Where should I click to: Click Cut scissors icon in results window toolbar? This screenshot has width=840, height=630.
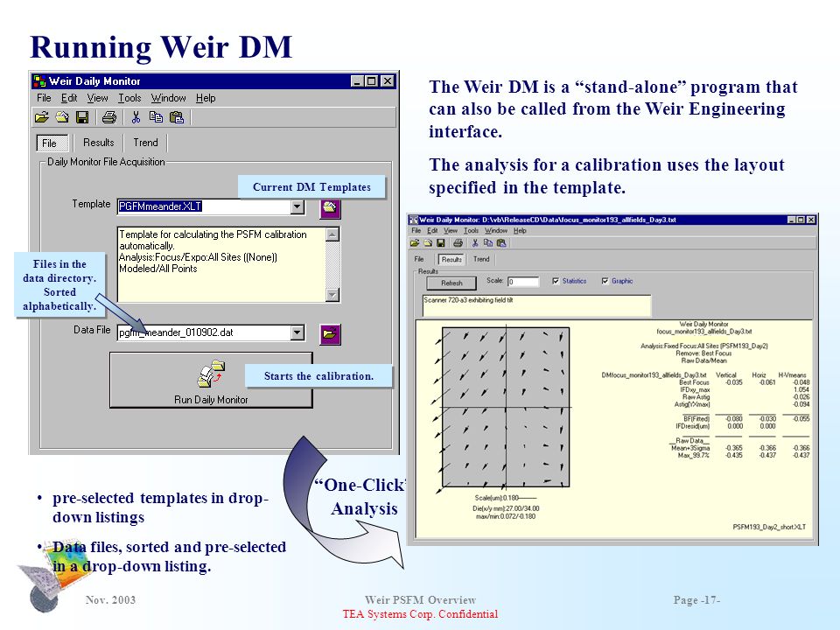[x=474, y=243]
